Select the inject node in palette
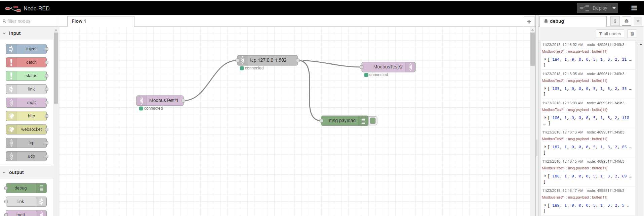Image resolution: width=644 pixels, height=216 pixels. (x=27, y=49)
